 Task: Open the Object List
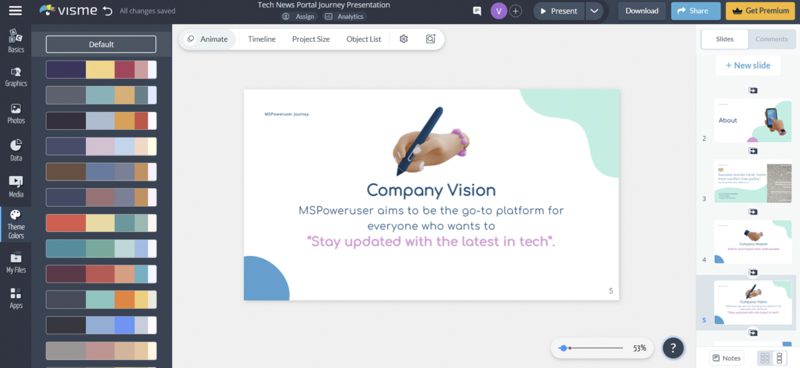364,39
